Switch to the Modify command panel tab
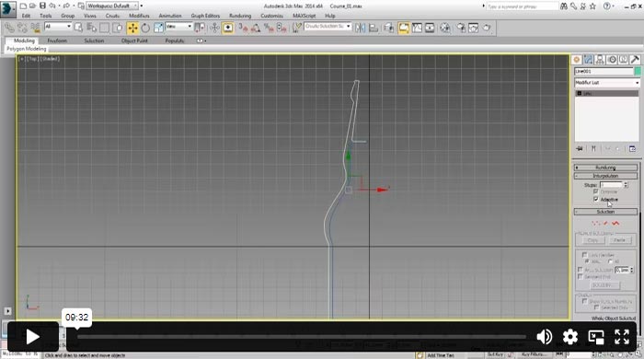644x359 pixels. tap(588, 60)
